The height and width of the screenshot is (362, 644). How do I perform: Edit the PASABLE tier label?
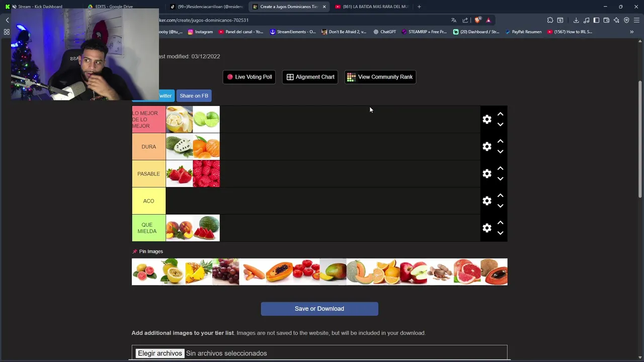tap(148, 174)
